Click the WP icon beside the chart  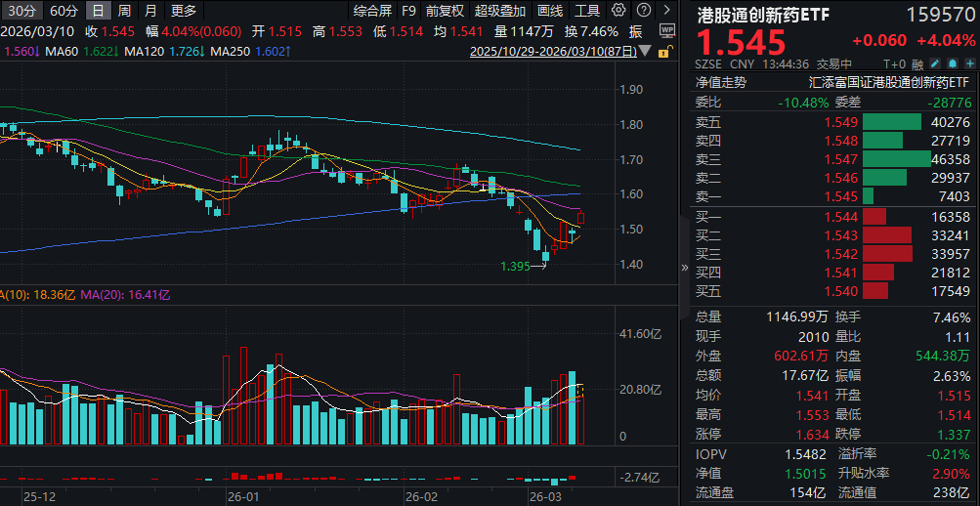coord(666,31)
